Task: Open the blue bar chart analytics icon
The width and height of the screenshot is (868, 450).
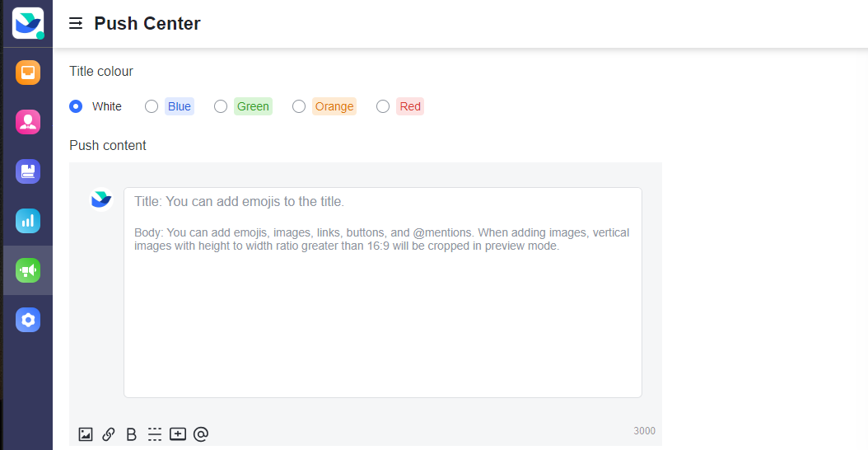Action: pos(28,221)
